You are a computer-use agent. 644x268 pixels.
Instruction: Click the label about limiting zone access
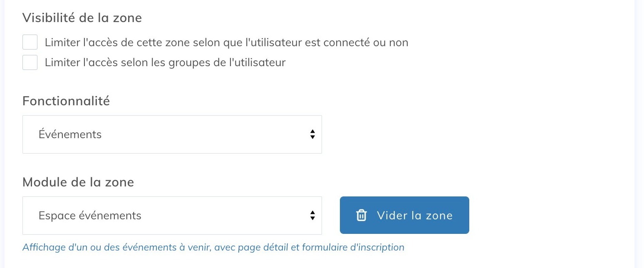point(228,42)
